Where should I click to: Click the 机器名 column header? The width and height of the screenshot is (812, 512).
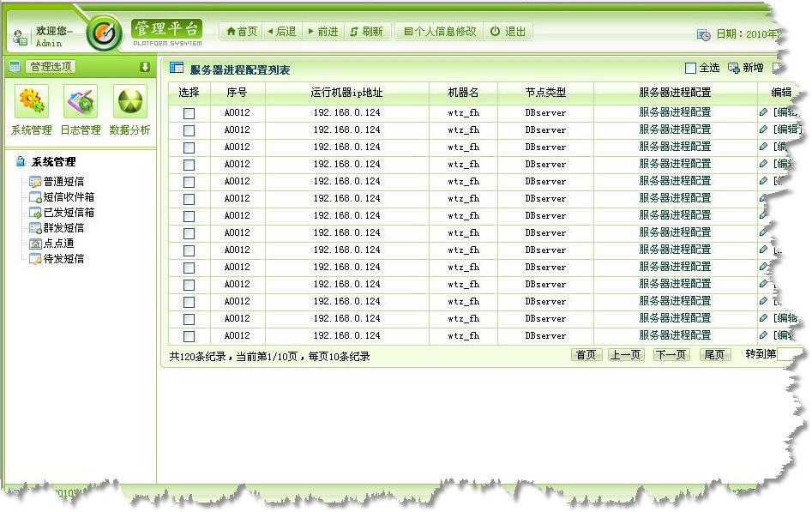click(x=463, y=93)
